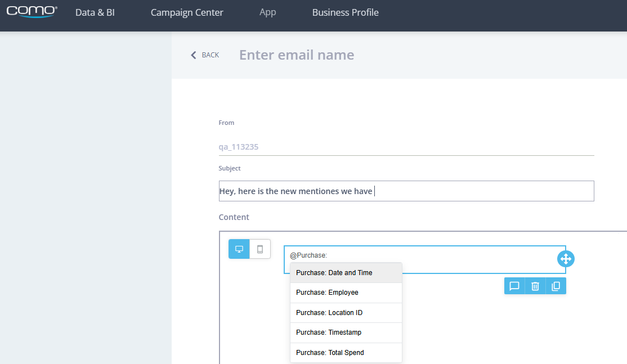Delete the text block with the trash icon
Image resolution: width=627 pixels, height=364 pixels.
click(x=535, y=286)
